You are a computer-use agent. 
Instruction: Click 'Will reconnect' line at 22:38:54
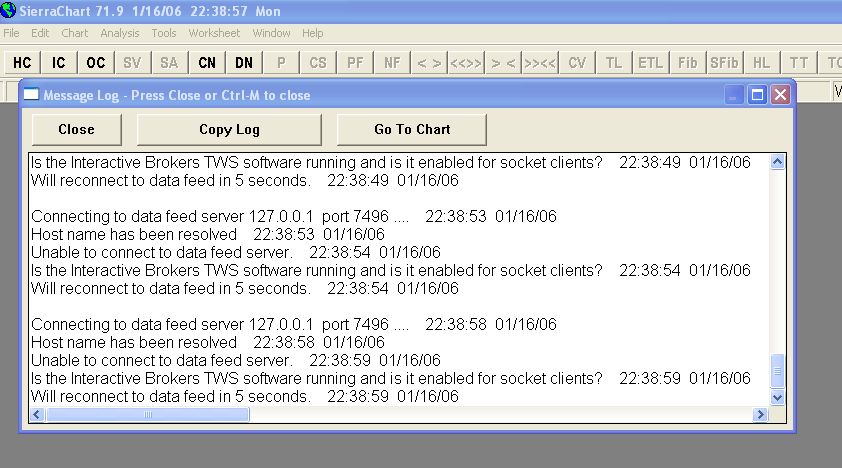click(245, 288)
